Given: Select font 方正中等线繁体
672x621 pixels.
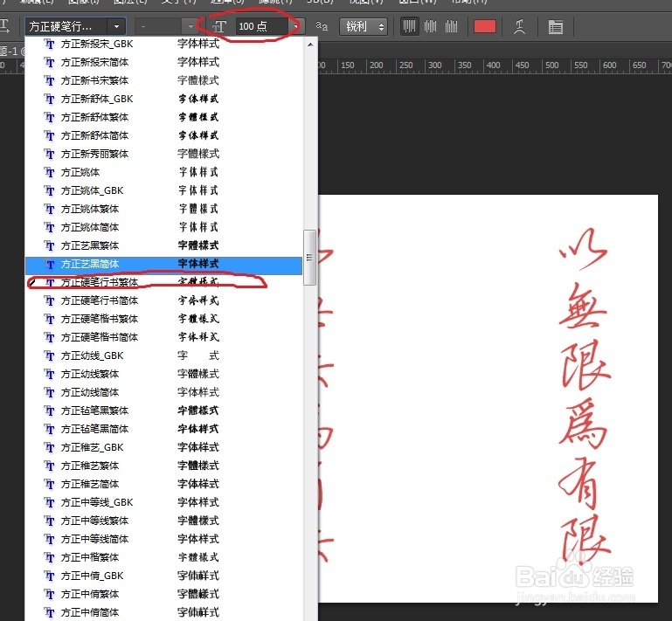Looking at the screenshot, I should [x=163, y=521].
